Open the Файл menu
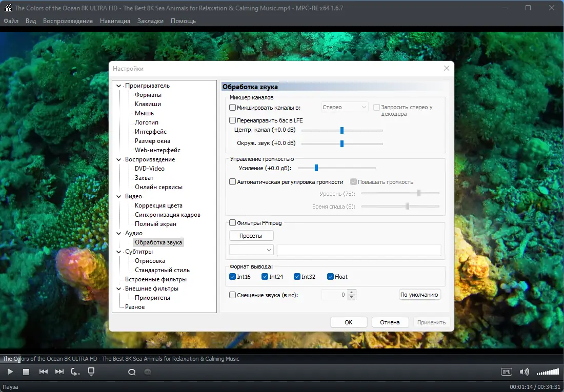This screenshot has width=564, height=392. [11, 21]
